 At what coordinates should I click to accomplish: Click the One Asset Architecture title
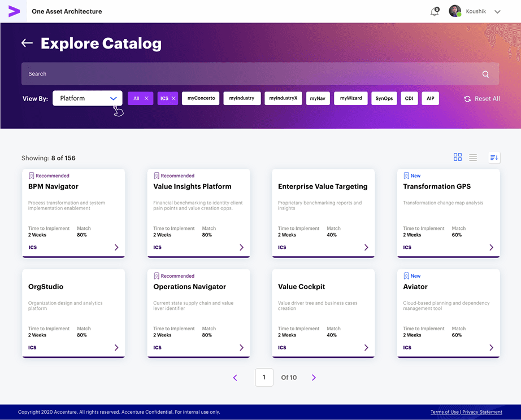click(x=67, y=11)
